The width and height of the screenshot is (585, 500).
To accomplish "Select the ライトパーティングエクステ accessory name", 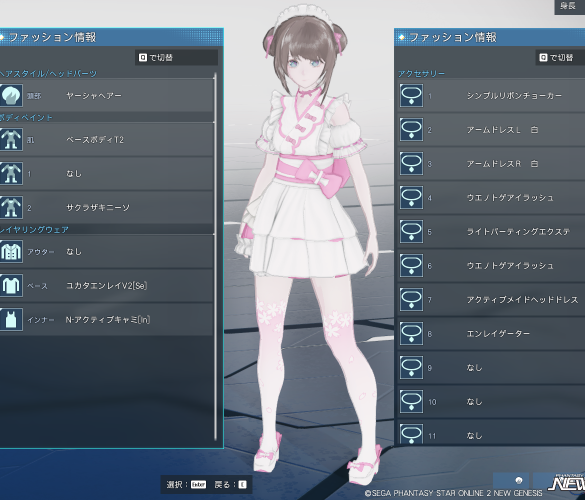I will point(518,232).
